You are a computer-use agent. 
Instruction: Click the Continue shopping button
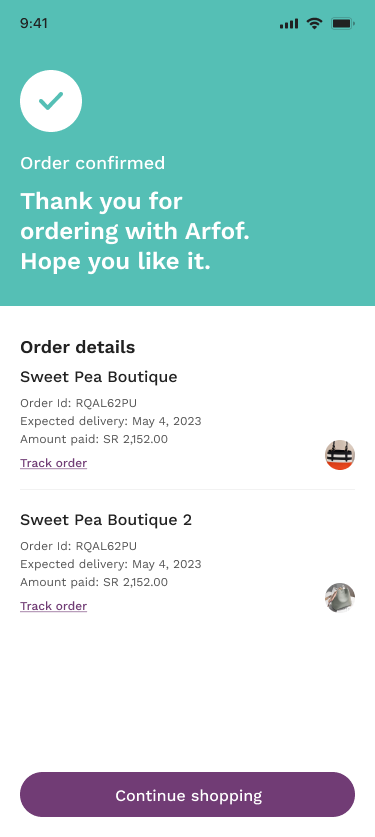[187, 794]
